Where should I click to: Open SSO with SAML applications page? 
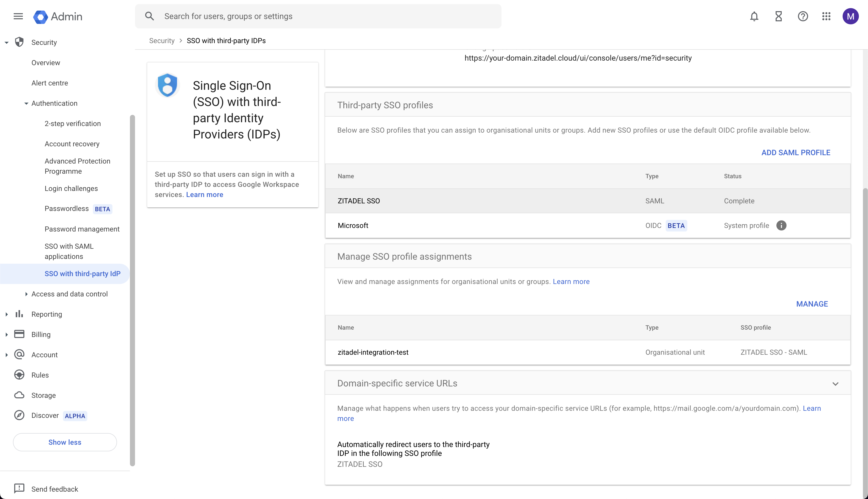point(69,251)
